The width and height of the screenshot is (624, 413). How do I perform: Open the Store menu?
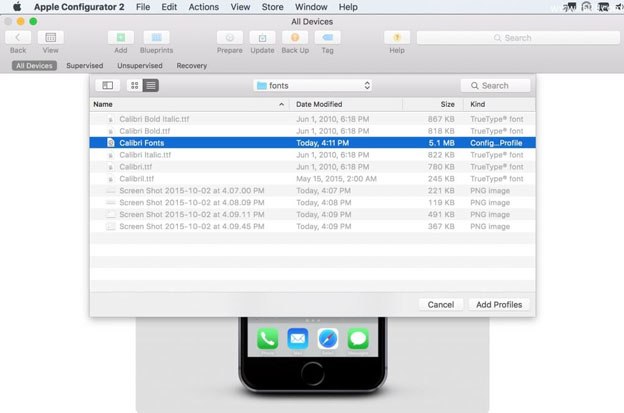click(x=273, y=7)
